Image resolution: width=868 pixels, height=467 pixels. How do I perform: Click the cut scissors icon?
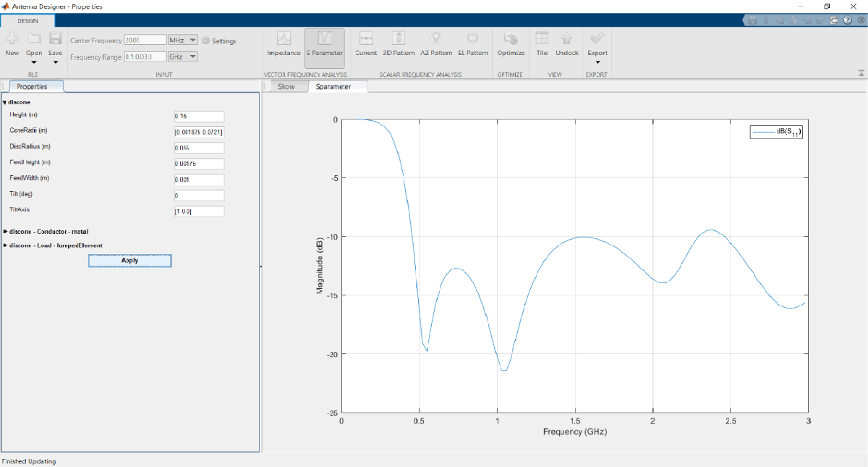766,20
